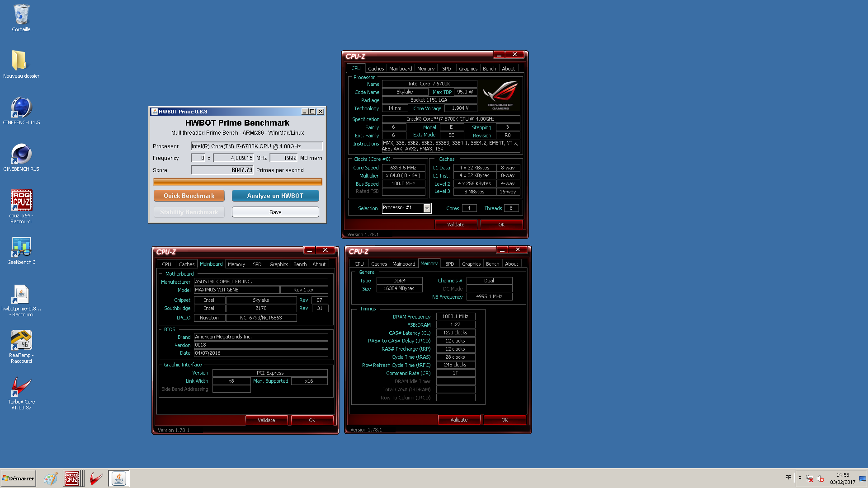The height and width of the screenshot is (488, 868).
Task: Open Bench tab in Mainboard CPU-Z window
Action: [300, 264]
